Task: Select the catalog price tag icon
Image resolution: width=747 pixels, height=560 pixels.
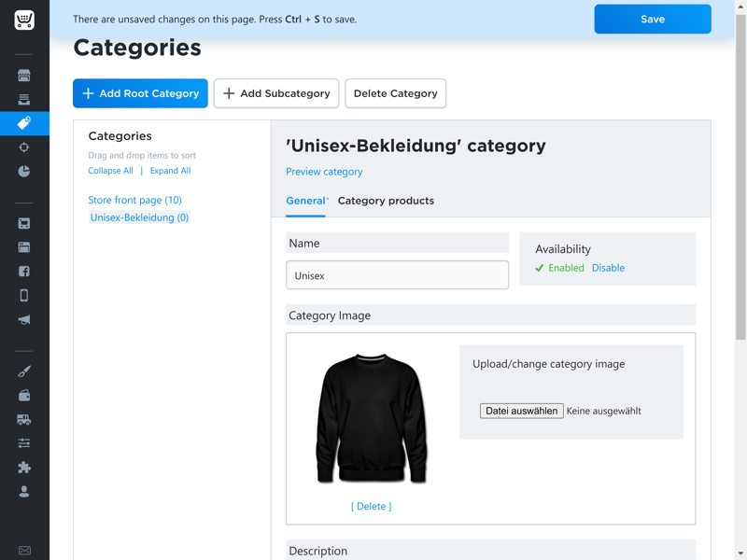Action: coord(24,123)
